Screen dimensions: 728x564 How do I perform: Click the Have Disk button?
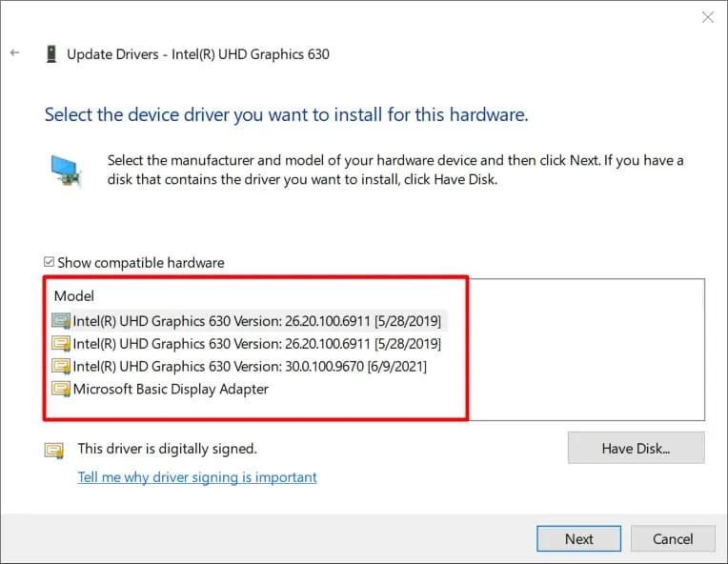(636, 448)
